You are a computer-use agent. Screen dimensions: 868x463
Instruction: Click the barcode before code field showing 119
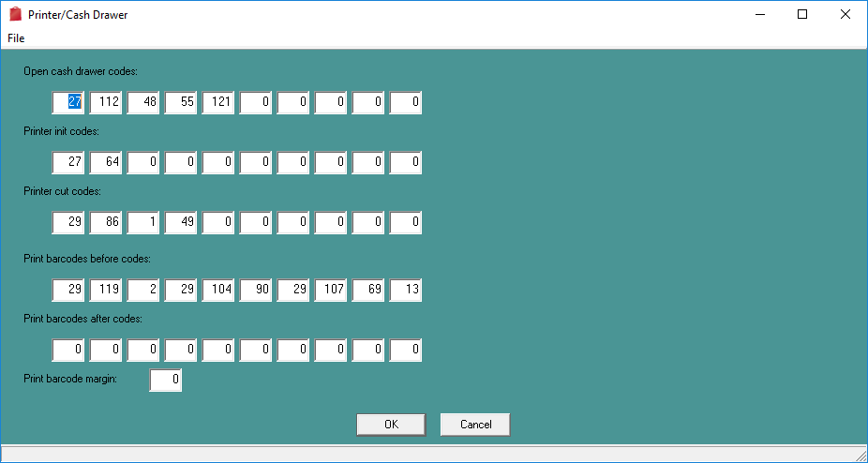[106, 290]
